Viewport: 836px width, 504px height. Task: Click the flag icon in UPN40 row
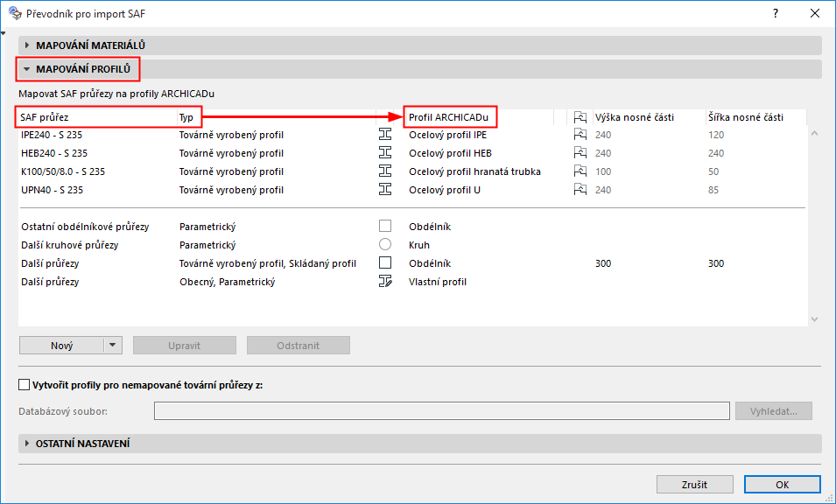coord(580,190)
